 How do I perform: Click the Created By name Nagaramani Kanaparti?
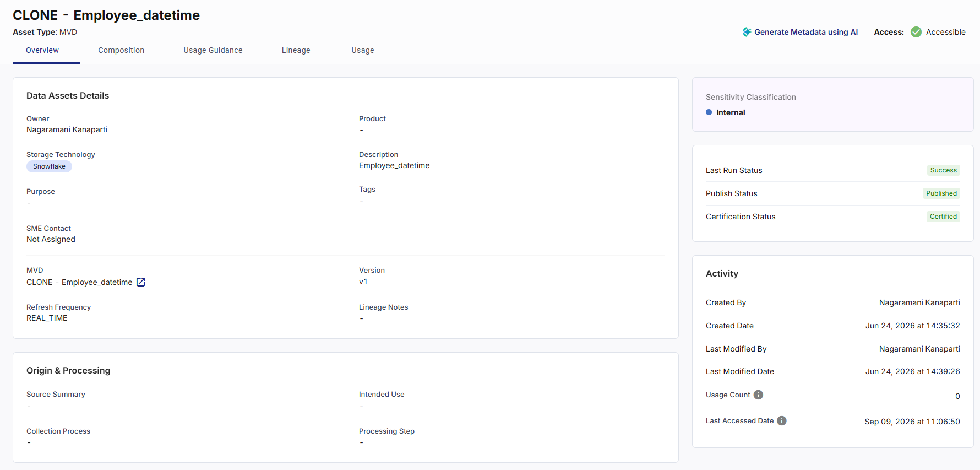coord(919,302)
